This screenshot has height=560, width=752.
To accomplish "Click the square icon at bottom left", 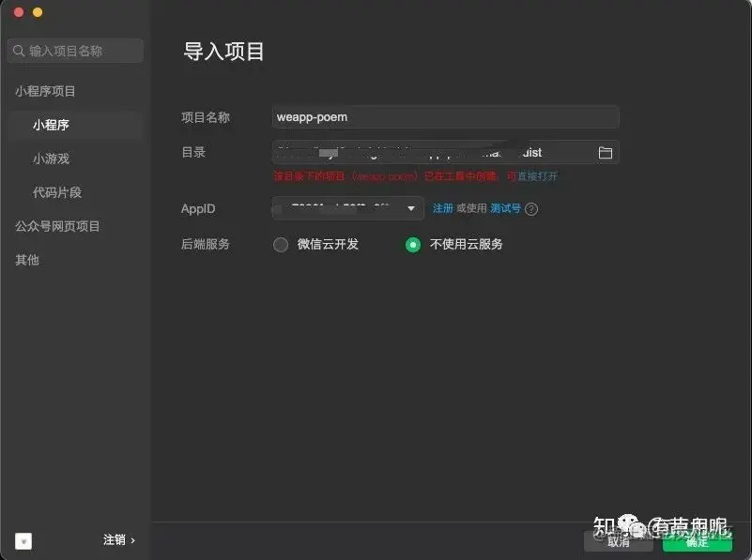I will coord(22,541).
